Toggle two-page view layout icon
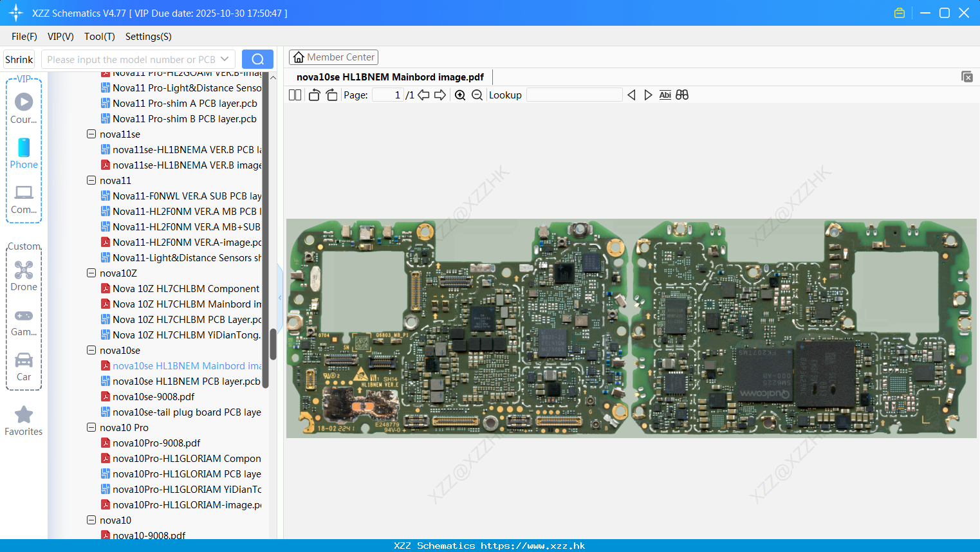 [295, 95]
